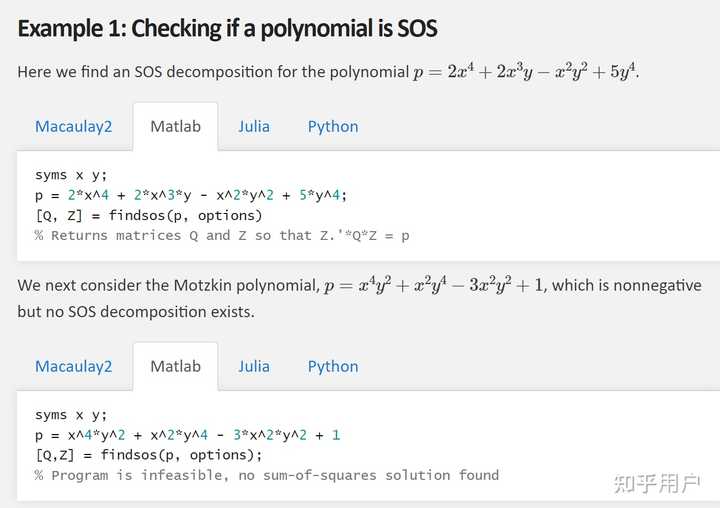Click the first 'syms x y;' code line
The image size is (720, 508).
pyautogui.click(x=71, y=175)
